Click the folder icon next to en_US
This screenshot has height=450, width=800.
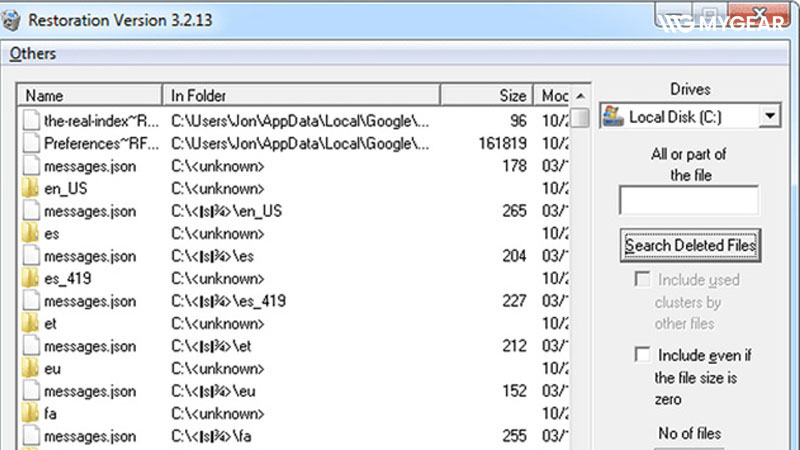pos(31,189)
